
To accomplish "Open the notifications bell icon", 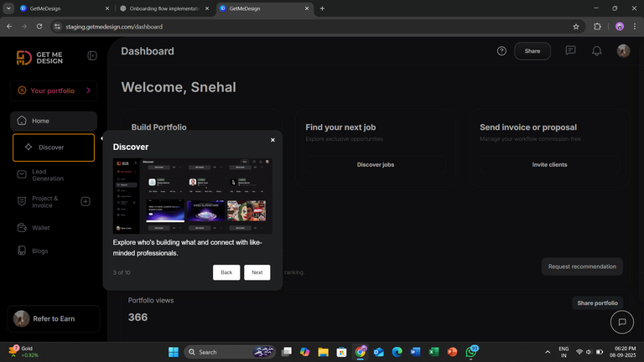I will coord(597,51).
